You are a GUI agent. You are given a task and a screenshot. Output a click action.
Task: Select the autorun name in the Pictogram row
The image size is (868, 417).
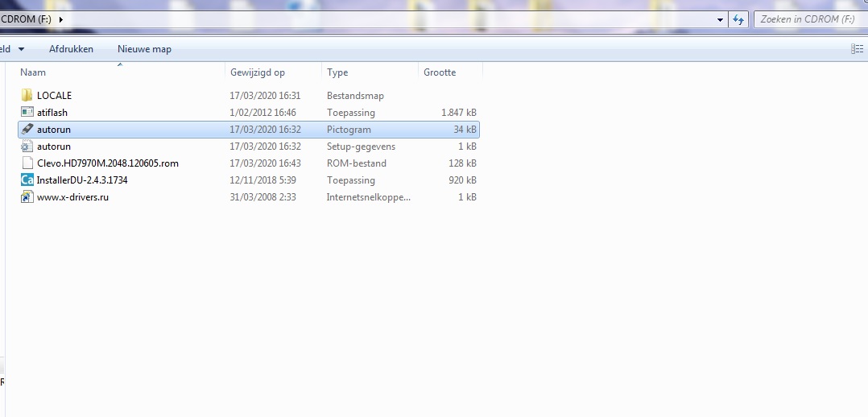click(x=54, y=130)
